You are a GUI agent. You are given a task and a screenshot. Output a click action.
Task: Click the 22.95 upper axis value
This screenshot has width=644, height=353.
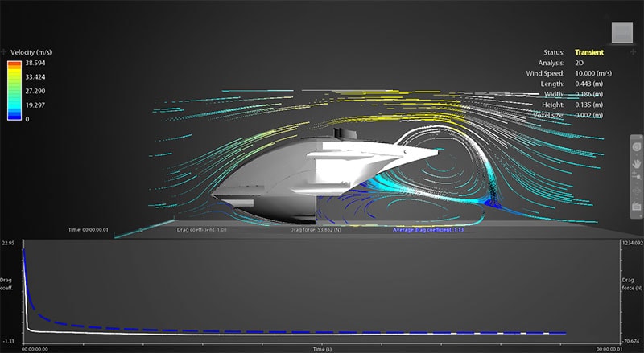coord(8,243)
